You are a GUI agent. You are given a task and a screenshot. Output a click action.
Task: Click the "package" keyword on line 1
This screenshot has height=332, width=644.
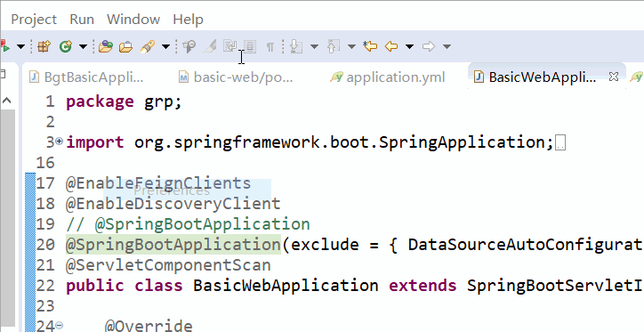(100, 101)
